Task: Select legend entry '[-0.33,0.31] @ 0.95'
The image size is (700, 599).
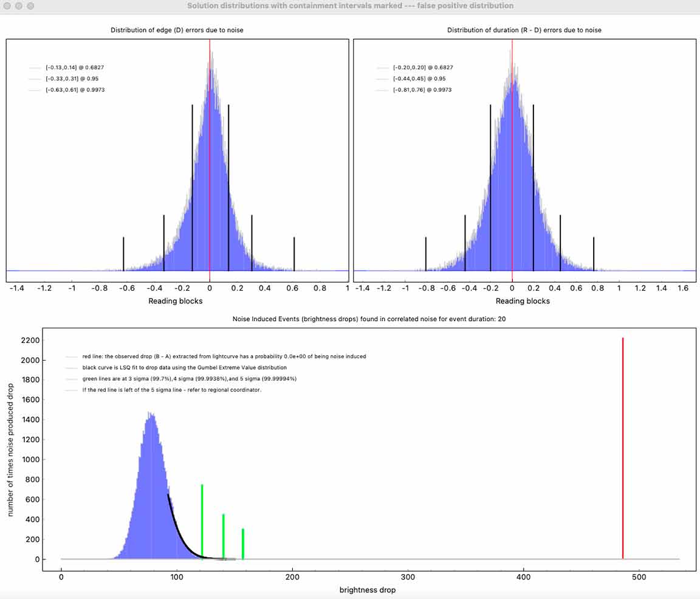Action: click(x=72, y=78)
